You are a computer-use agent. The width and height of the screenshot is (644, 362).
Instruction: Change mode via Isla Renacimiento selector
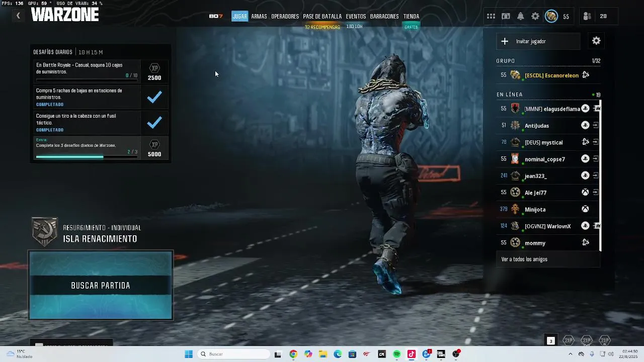tap(100, 239)
